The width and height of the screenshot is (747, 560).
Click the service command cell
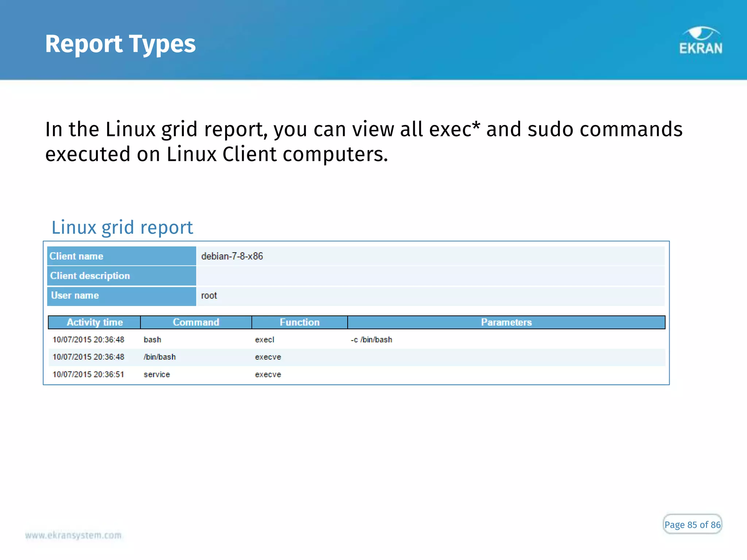[157, 374]
